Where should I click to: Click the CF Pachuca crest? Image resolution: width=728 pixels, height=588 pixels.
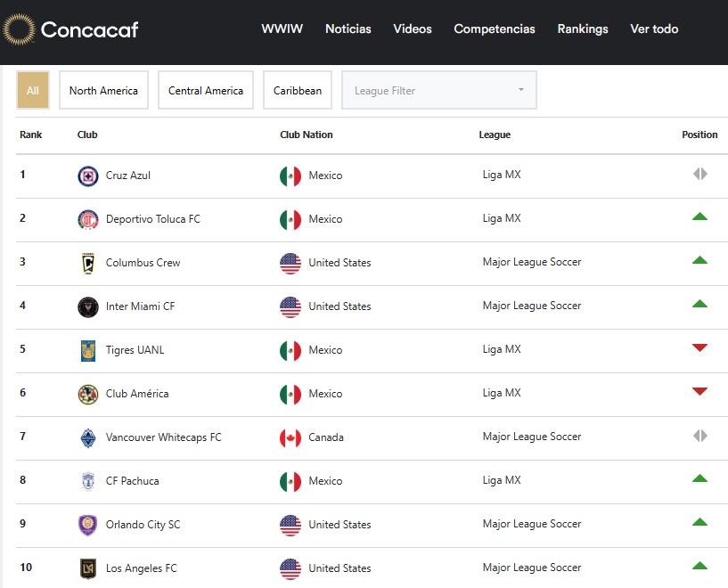[x=87, y=482]
